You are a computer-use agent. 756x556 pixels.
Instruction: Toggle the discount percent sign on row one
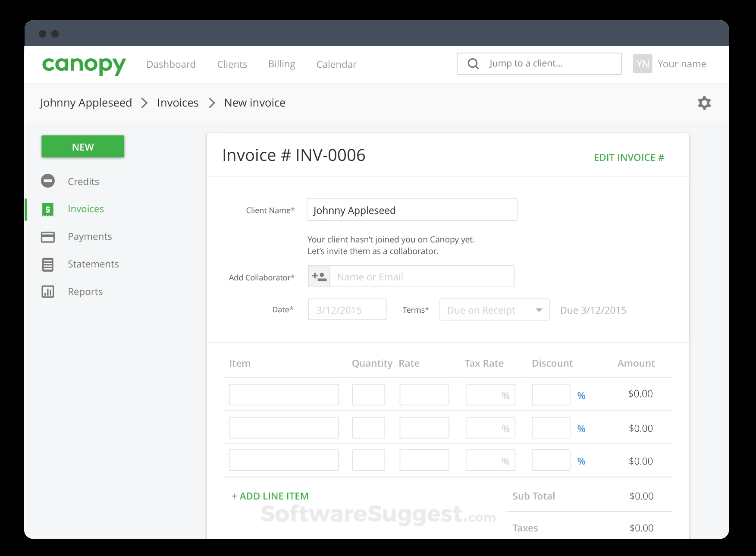click(581, 395)
